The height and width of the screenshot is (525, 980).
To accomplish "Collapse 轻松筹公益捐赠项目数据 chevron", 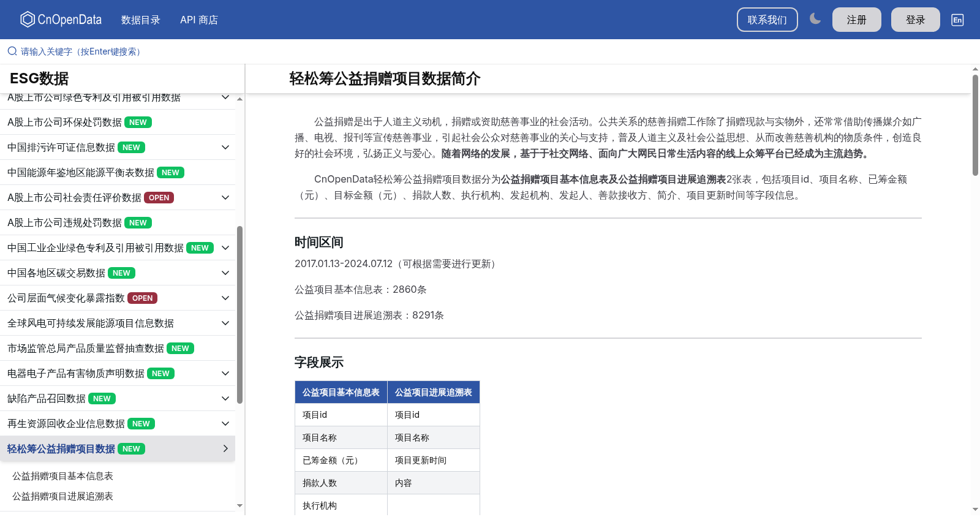I will click(225, 449).
